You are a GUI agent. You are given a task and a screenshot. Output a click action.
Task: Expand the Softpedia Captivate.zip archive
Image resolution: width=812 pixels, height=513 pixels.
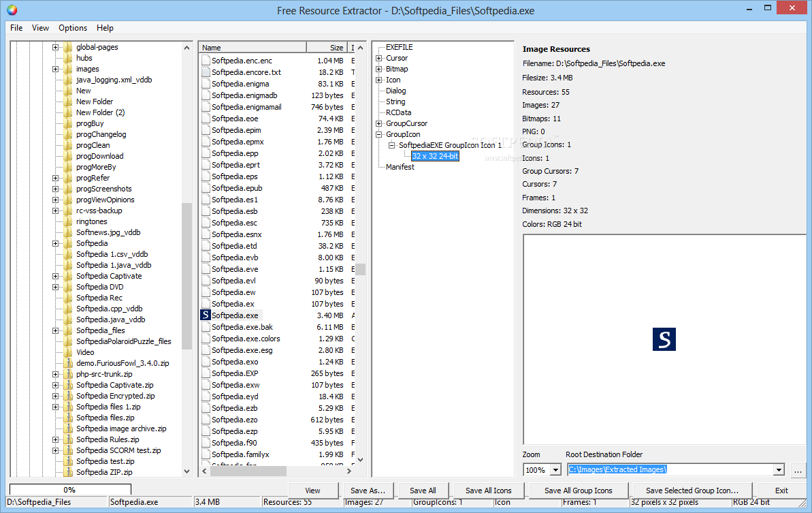pyautogui.click(x=55, y=385)
